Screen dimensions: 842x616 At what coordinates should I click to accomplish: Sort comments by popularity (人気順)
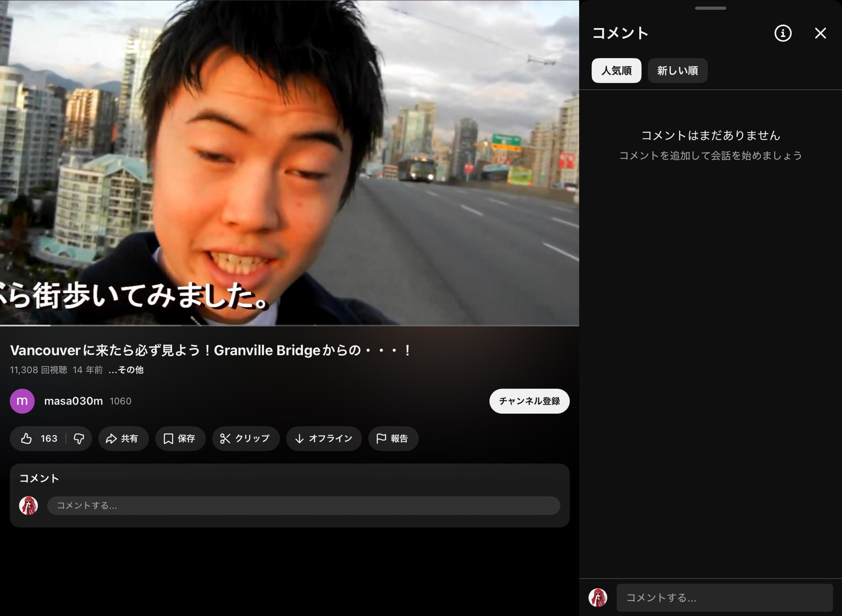616,70
